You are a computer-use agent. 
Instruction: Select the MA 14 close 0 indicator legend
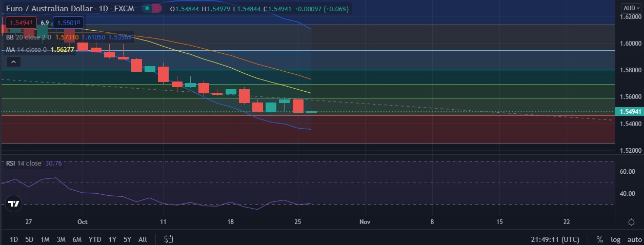click(26, 50)
